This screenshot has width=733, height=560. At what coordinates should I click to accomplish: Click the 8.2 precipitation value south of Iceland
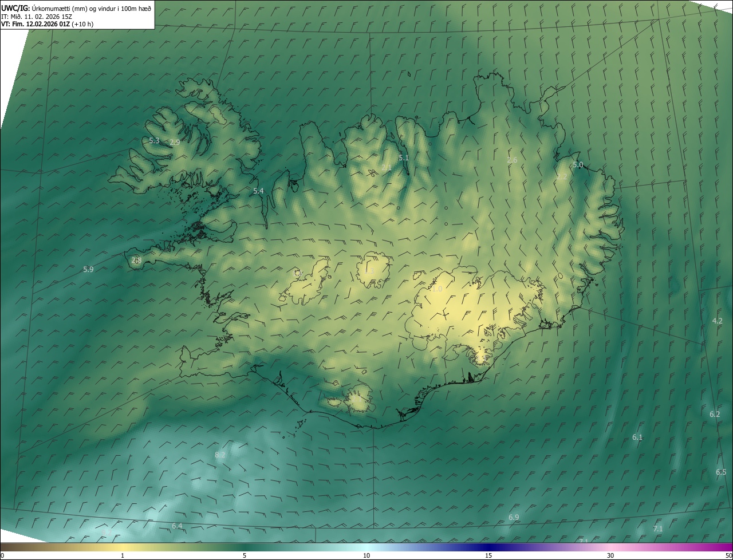point(220,455)
